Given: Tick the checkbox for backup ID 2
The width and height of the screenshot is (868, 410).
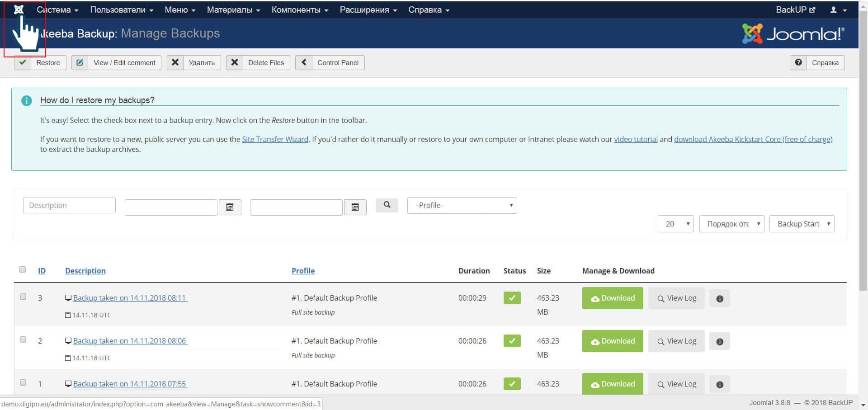Looking at the screenshot, I should 23,339.
